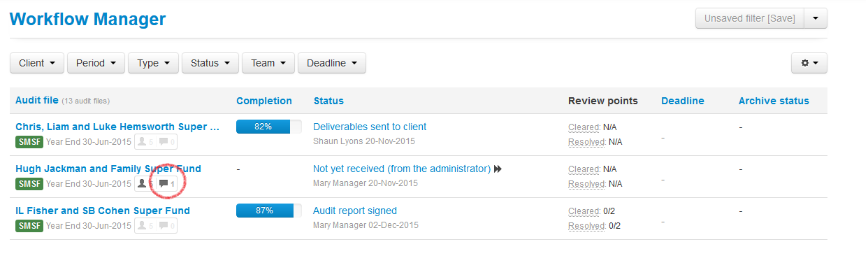Image resolution: width=868 pixels, height=263 pixels.
Task: Open the gear settings dropdown
Action: point(809,63)
